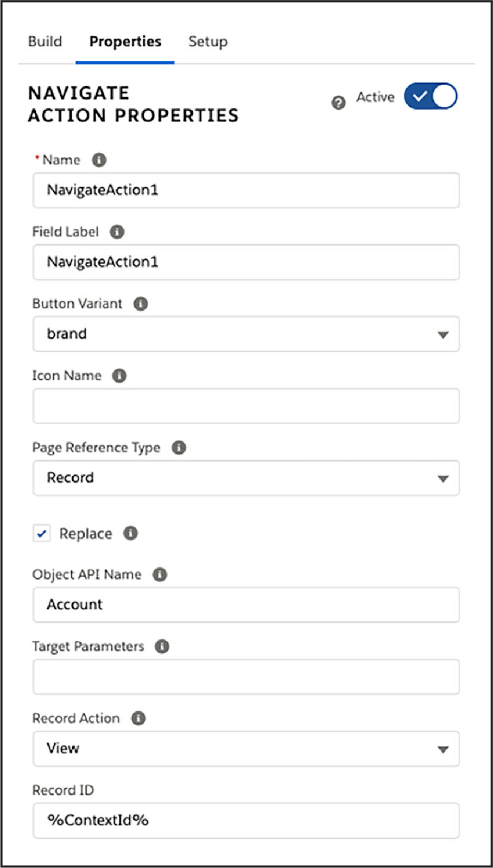Open the Setup tab

click(207, 41)
